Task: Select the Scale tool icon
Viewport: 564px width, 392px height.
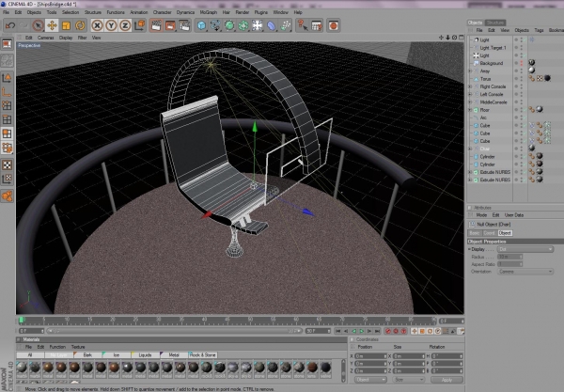Action: click(x=66, y=25)
